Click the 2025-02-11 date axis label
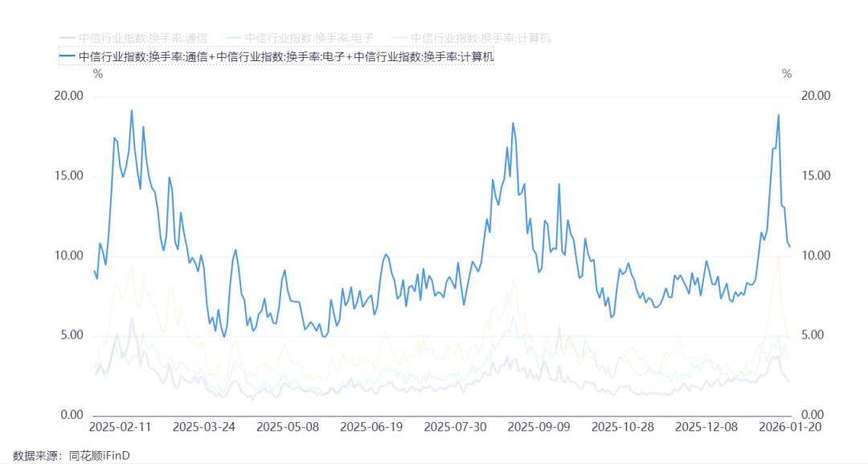 (120, 428)
